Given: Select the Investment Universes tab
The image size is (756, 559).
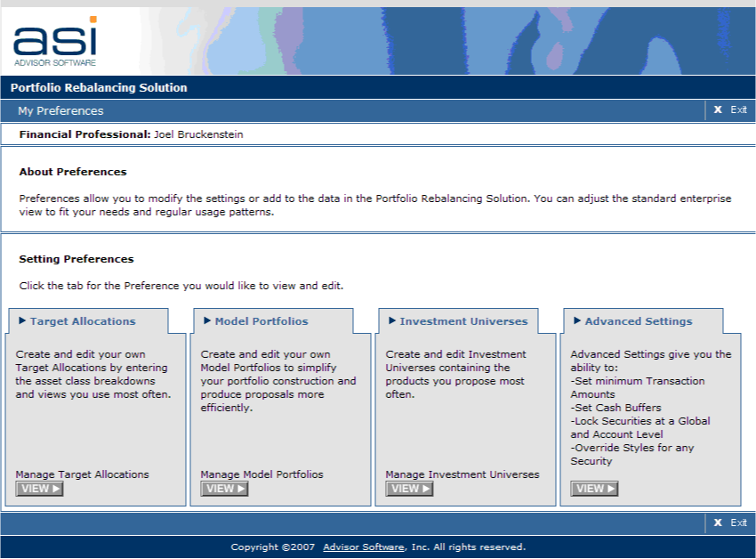Looking at the screenshot, I should 463,321.
